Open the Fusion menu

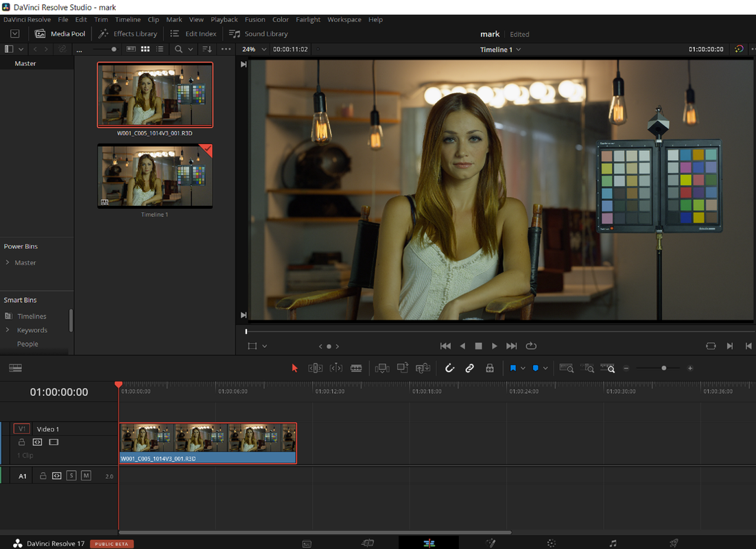tap(255, 20)
